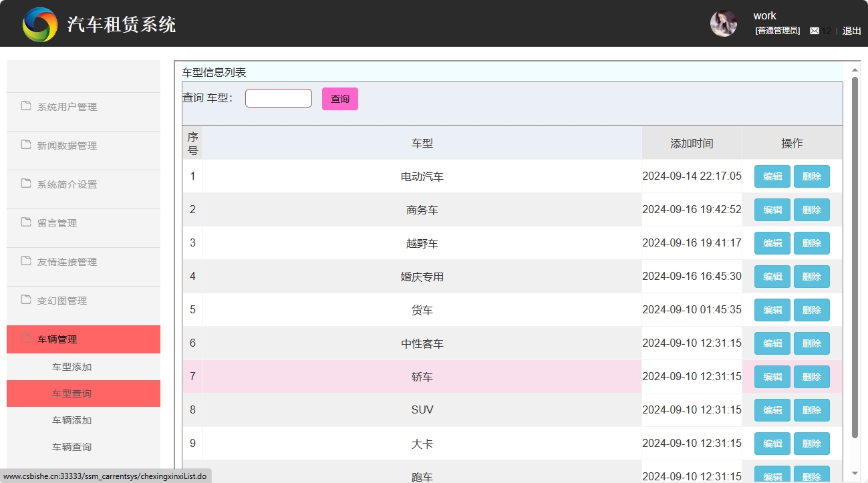Edit the 电动汽车 row
Image resolution: width=868 pixels, height=483 pixels.
click(772, 176)
